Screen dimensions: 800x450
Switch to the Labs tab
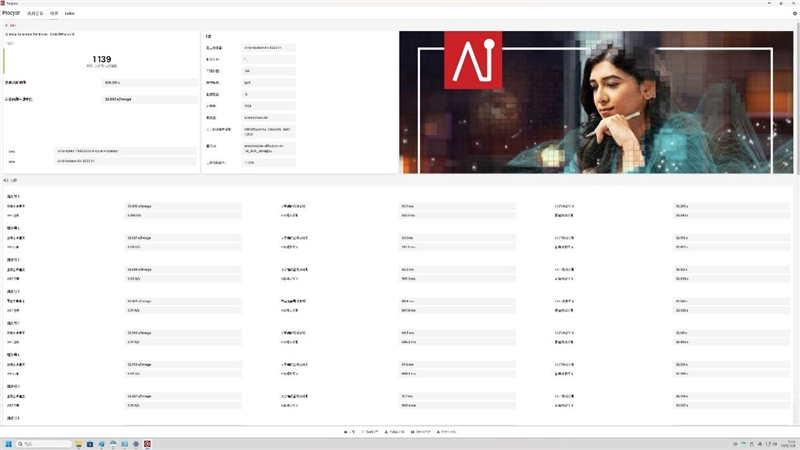69,13
